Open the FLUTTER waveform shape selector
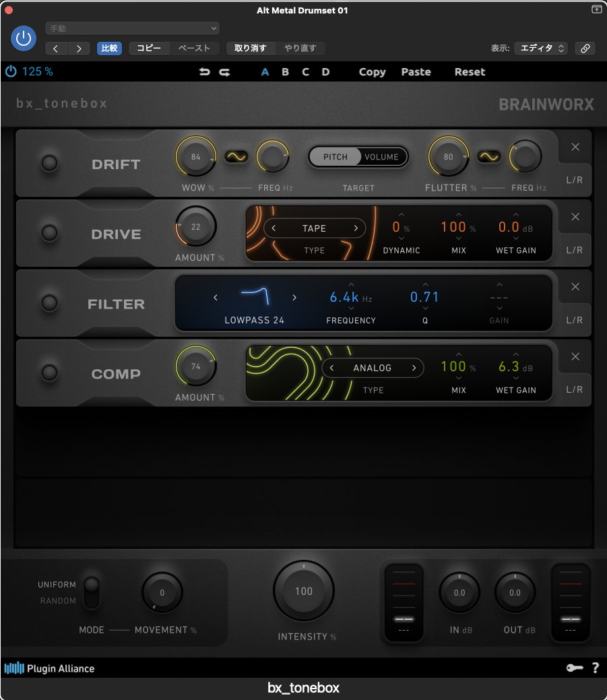Viewport: 607px width, 700px height. (x=488, y=157)
